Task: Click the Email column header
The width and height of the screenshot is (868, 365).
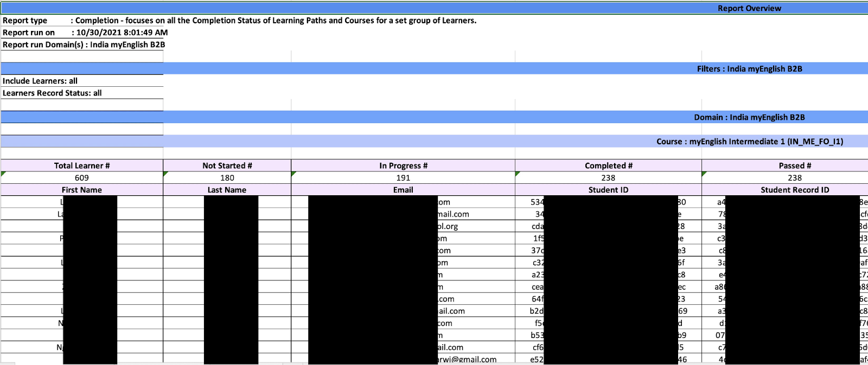Action: 403,190
